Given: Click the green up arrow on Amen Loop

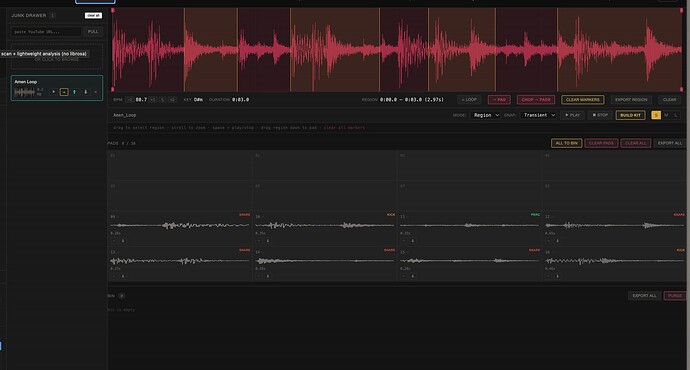Looking at the screenshot, I should point(74,92).
